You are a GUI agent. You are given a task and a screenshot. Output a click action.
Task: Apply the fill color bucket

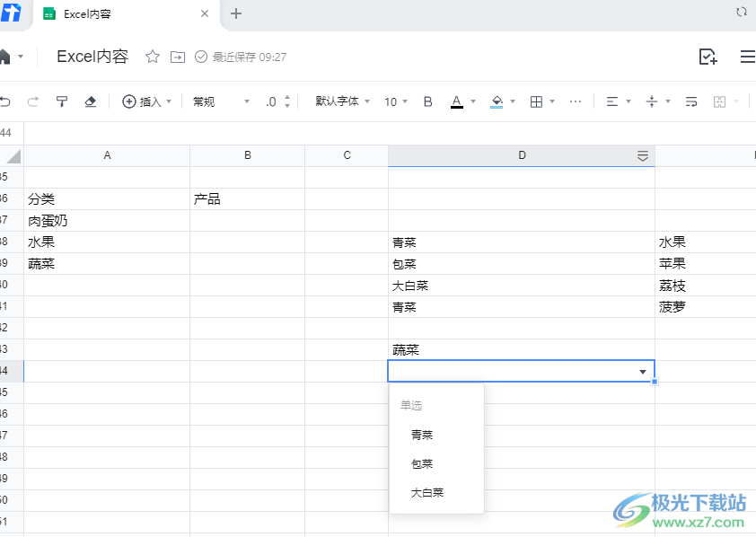click(x=497, y=101)
